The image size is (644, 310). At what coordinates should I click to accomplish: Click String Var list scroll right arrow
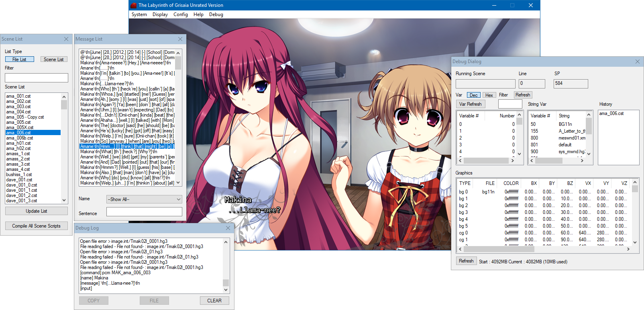[x=583, y=160]
